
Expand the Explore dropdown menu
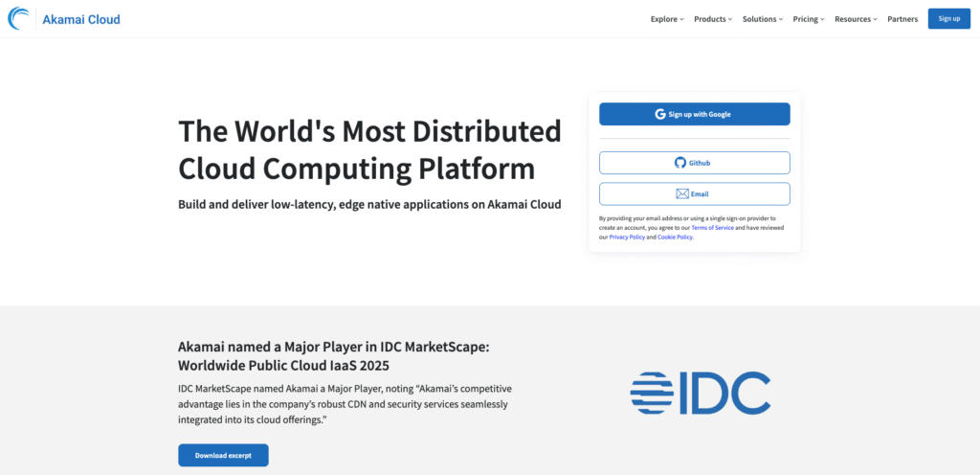pos(666,19)
